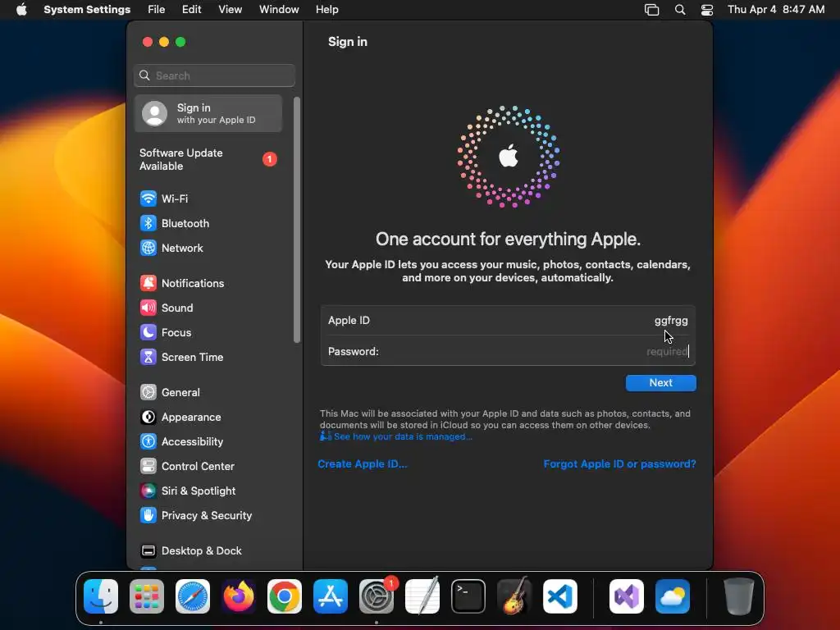Click Create Apple ID link

(363, 464)
